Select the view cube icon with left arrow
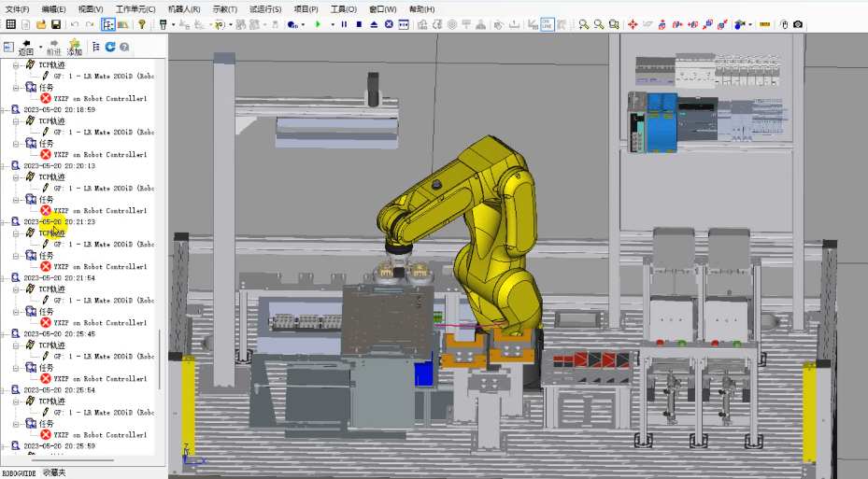 (692, 24)
